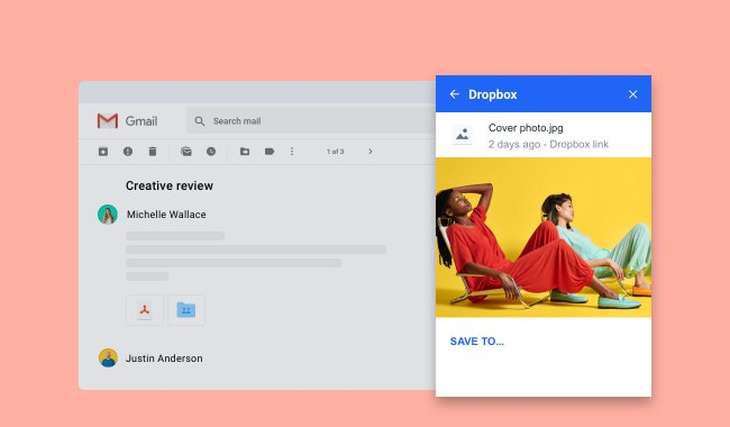Screen dimensions: 730x427
Task: Report spam using the exclamation icon
Action: (128, 152)
